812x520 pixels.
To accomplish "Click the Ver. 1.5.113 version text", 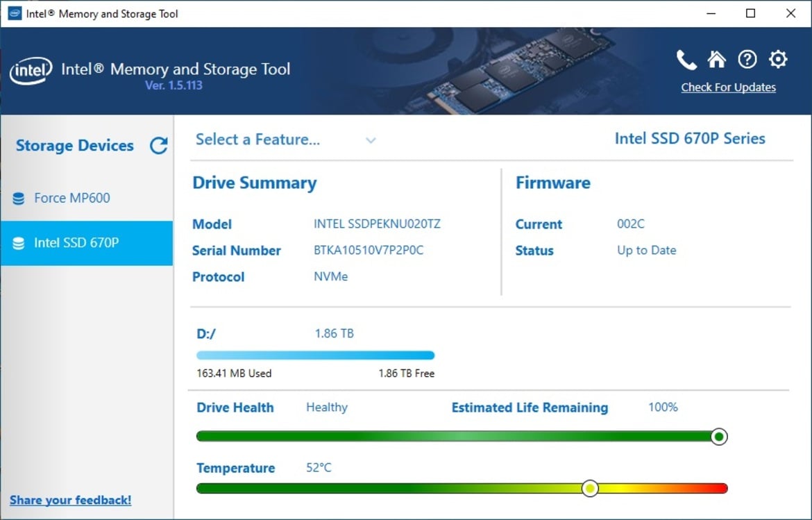I will (174, 85).
